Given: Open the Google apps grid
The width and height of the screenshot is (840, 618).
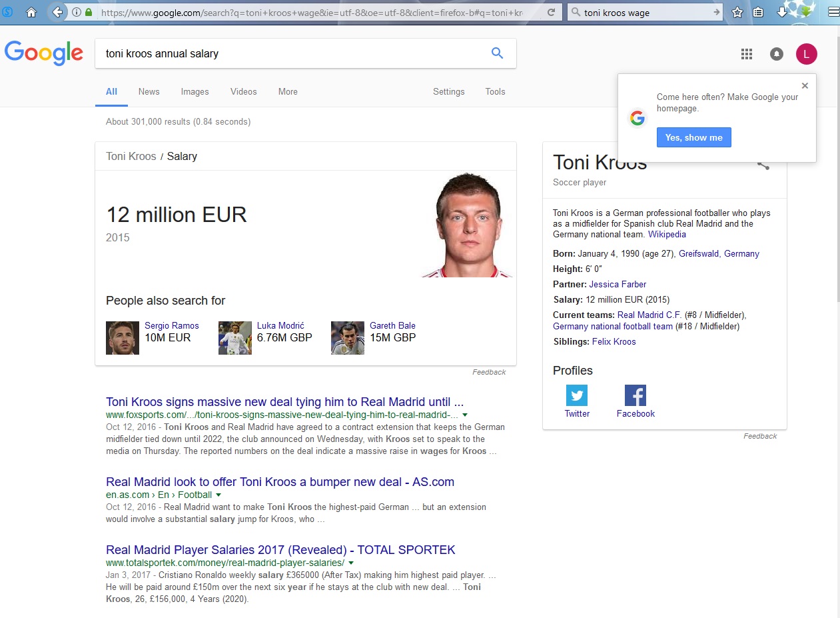Looking at the screenshot, I should pos(747,54).
